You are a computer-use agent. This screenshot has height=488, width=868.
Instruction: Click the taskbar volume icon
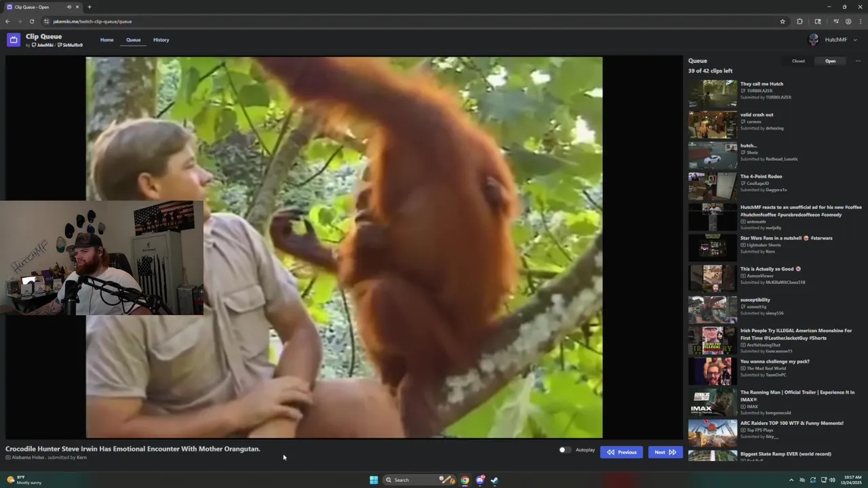point(833,480)
